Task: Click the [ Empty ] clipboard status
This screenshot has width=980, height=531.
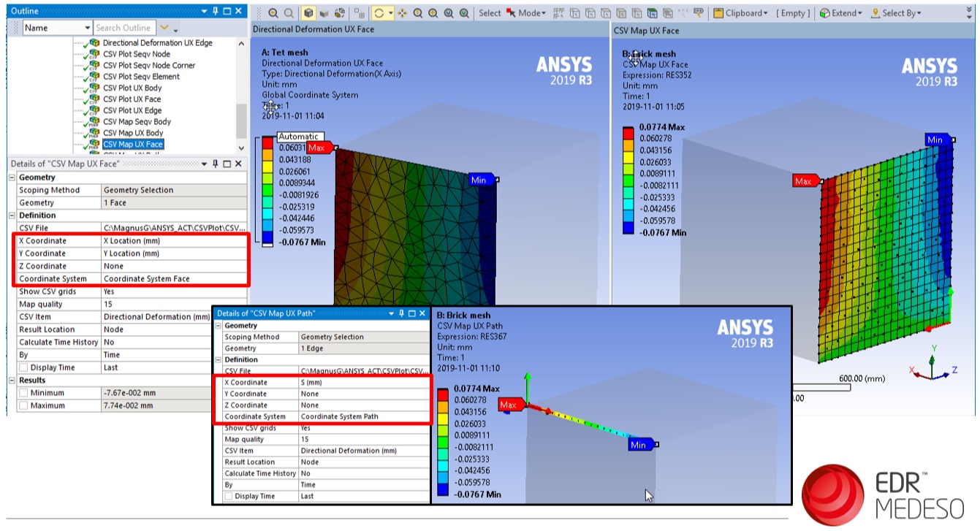Action: (x=793, y=13)
